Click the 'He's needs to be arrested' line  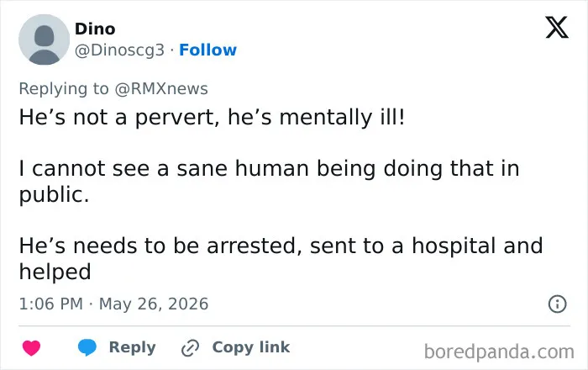click(x=281, y=246)
